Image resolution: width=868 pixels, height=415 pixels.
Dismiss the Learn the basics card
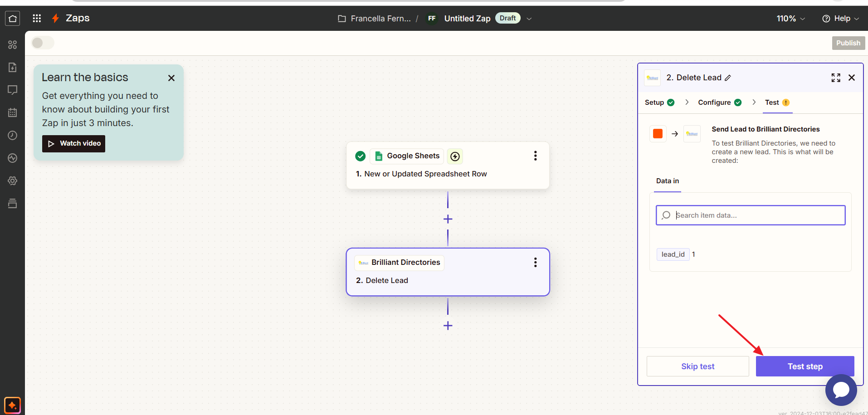tap(171, 78)
